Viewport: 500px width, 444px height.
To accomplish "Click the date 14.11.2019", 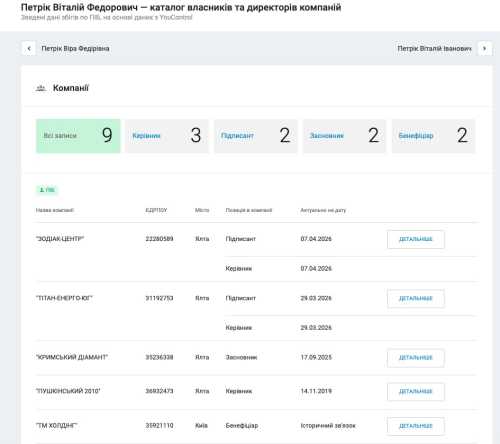I will click(316, 391).
